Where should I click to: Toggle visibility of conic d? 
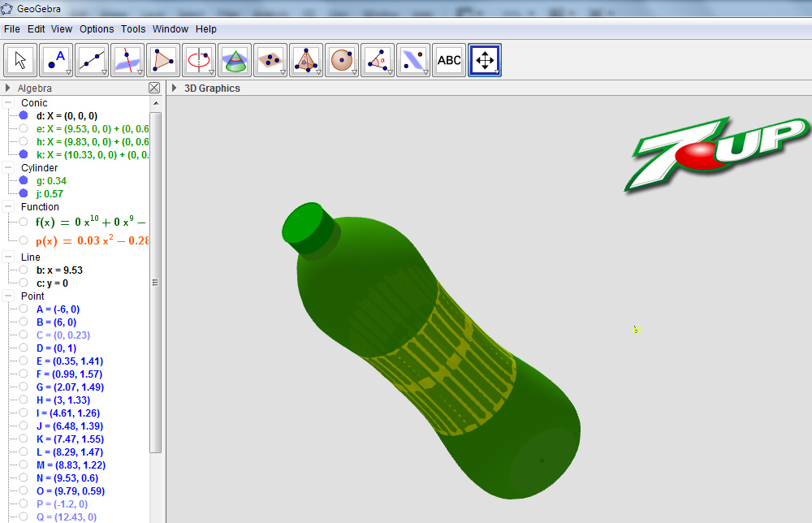24,115
